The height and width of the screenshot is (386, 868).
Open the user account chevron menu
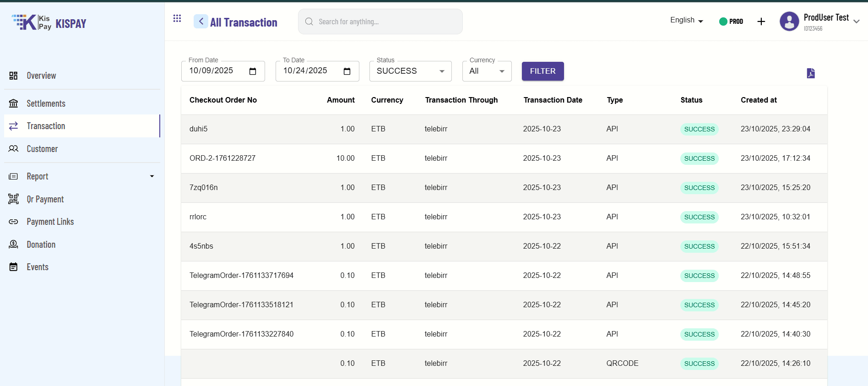(856, 22)
